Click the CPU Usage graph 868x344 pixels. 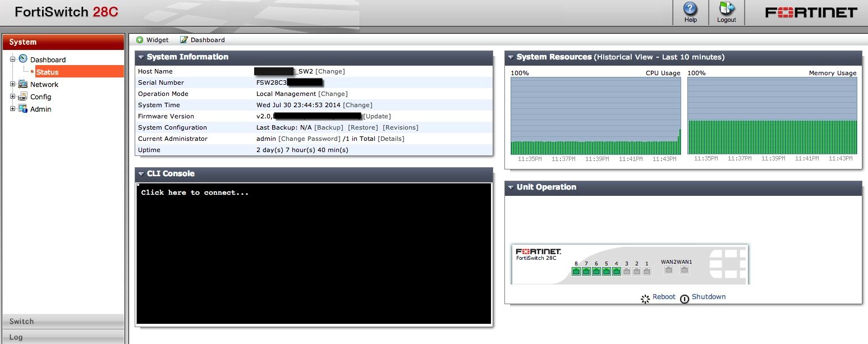tap(595, 116)
